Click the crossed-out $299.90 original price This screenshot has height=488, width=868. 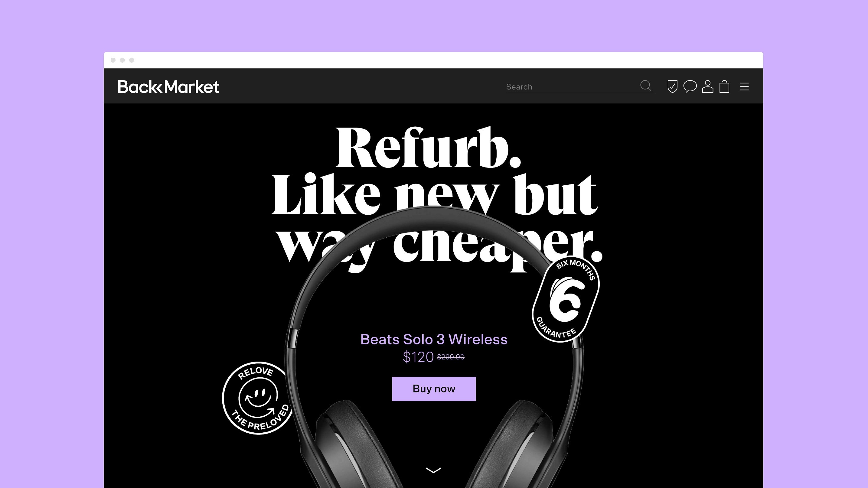451,357
